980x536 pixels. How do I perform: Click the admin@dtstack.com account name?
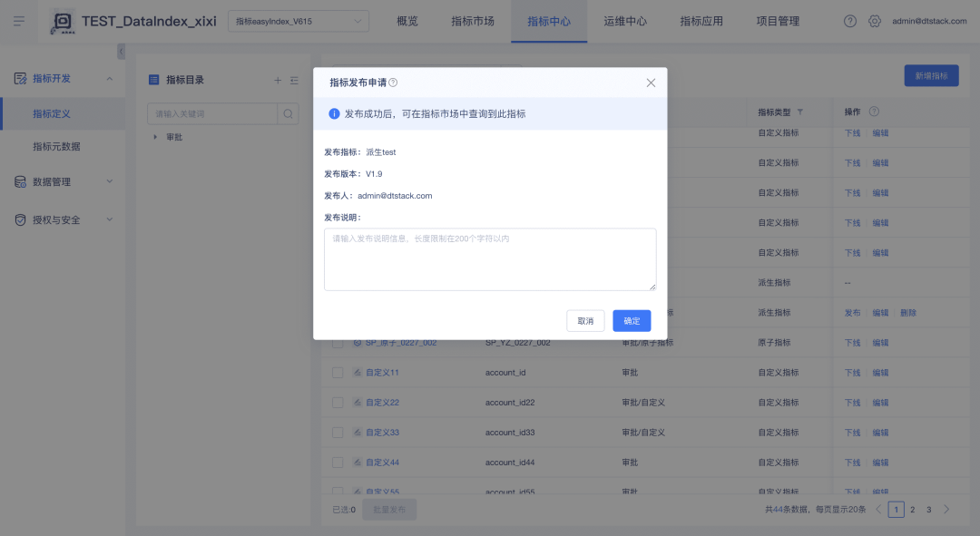coord(929,21)
